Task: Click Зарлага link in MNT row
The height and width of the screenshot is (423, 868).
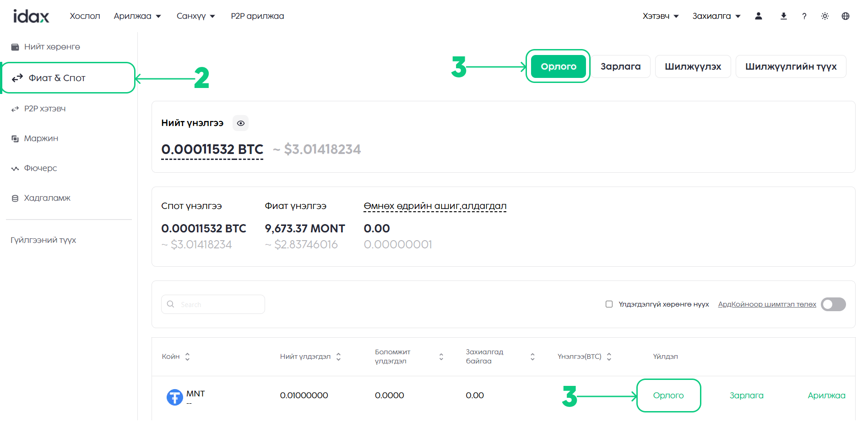Action: [x=746, y=396]
